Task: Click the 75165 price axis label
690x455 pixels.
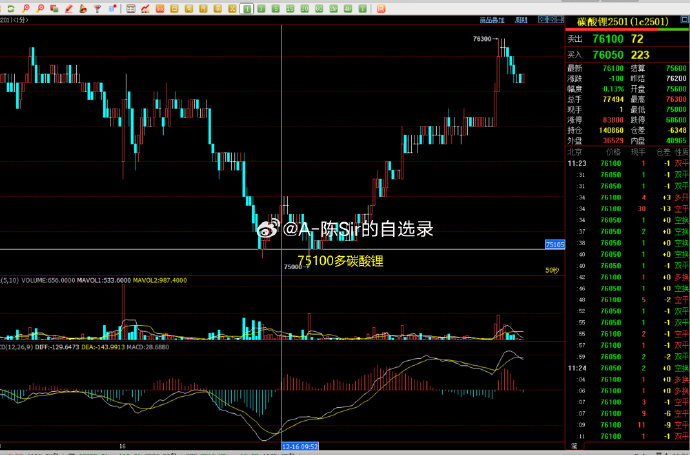Action: [556, 244]
